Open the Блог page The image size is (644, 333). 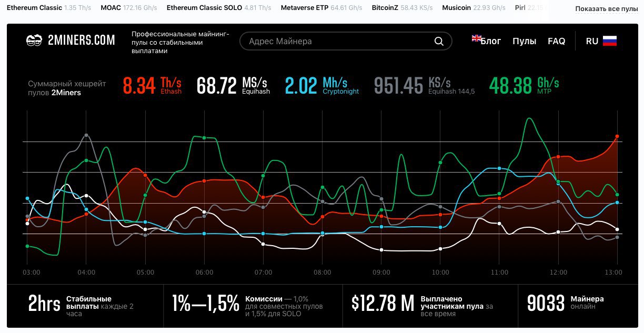[x=491, y=41]
